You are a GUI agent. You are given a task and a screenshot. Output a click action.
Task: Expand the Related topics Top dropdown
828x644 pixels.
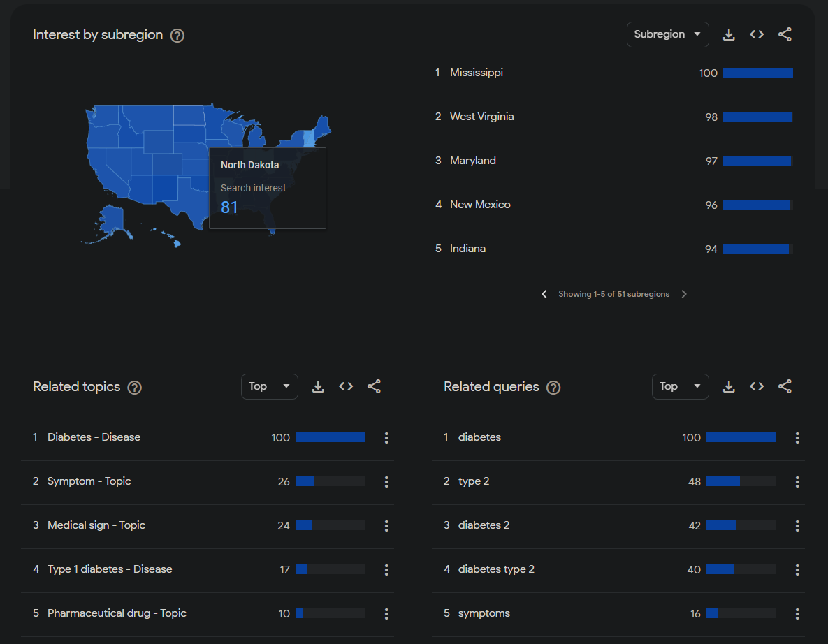pyautogui.click(x=269, y=387)
